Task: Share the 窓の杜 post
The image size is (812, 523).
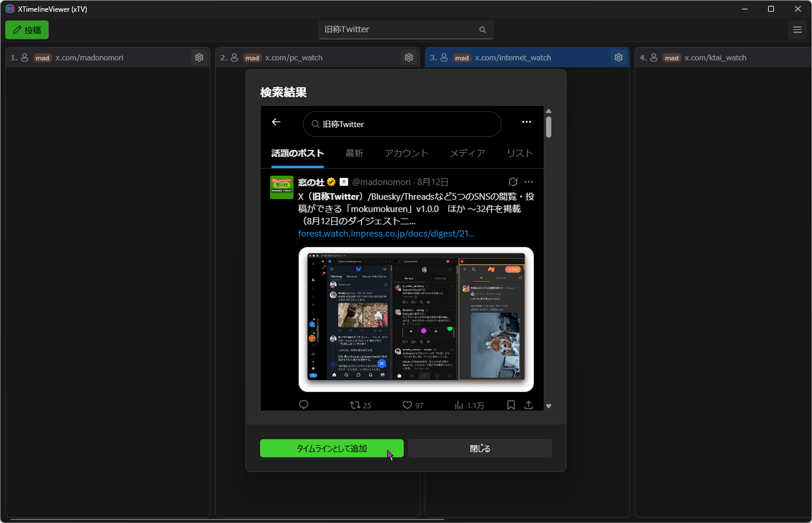Action: click(528, 405)
